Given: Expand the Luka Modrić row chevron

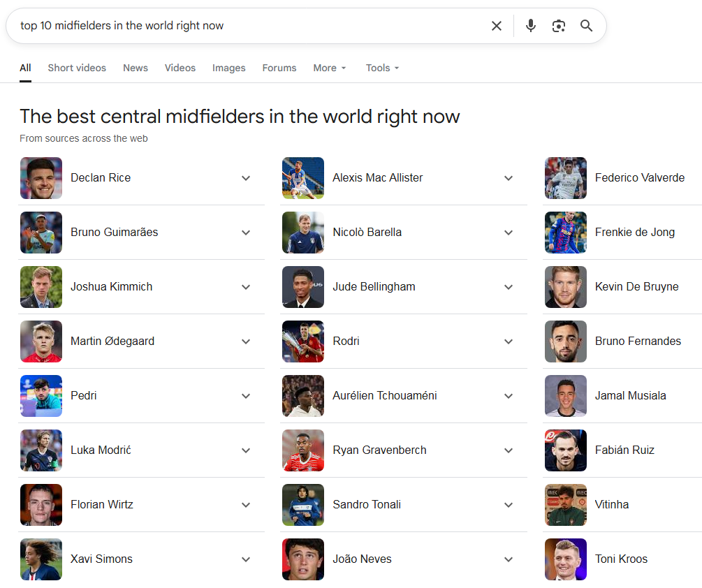Looking at the screenshot, I should pyautogui.click(x=246, y=450).
